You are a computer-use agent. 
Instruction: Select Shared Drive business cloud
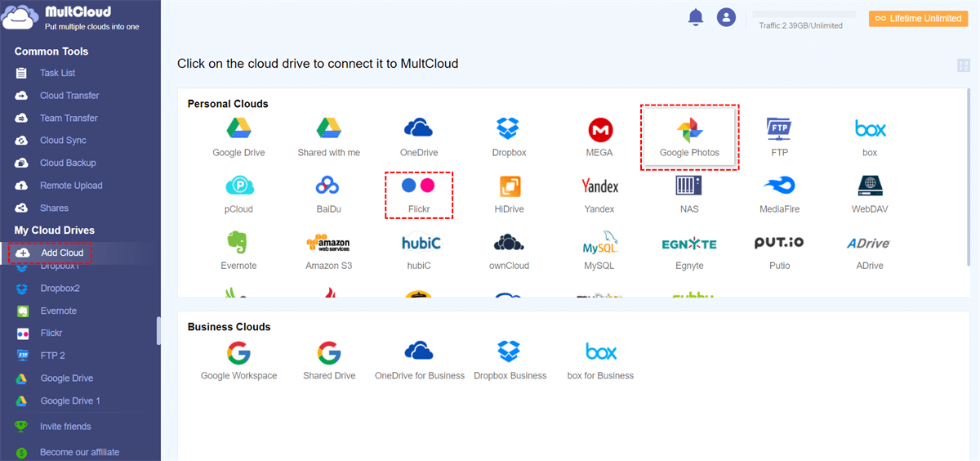tap(328, 360)
